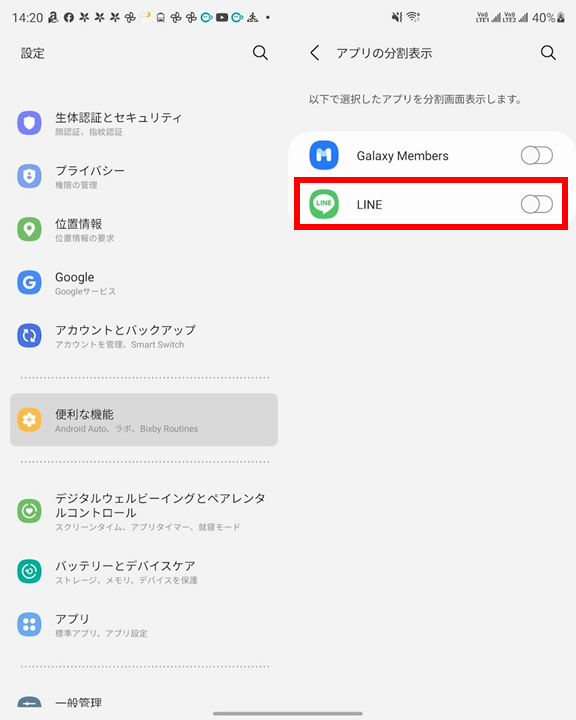Tap the green LINE app icon
This screenshot has height=720, width=576.
324,204
